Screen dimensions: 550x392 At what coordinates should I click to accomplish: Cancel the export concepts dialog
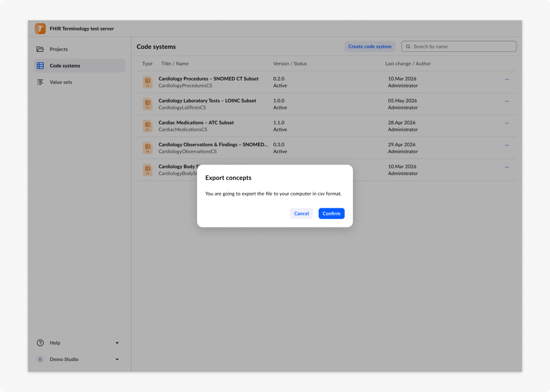(301, 213)
